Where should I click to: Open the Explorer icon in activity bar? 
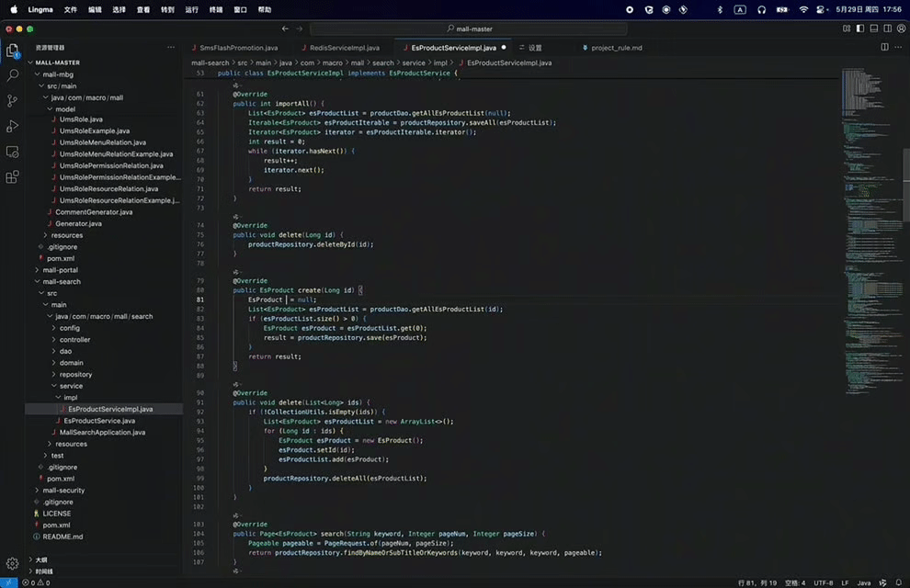point(12,51)
